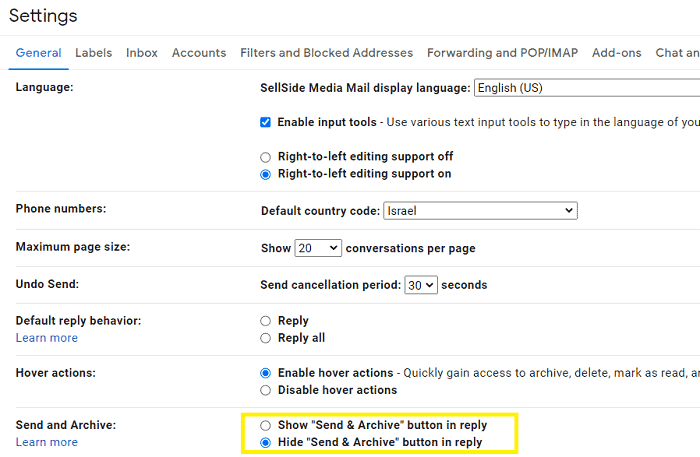Click Learn more under Send and Archive
Screen dimensions: 700x457
[x=46, y=442]
